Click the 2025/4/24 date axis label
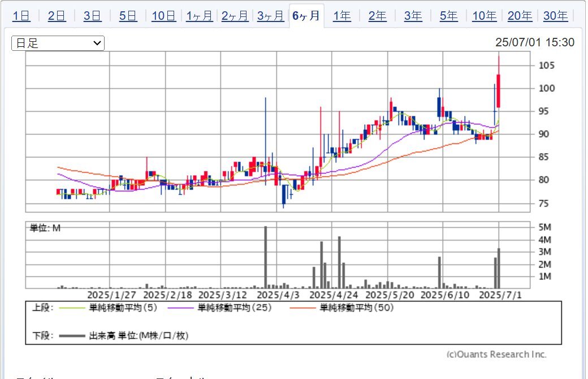Viewport: 588px width, 379px height. pos(334,295)
